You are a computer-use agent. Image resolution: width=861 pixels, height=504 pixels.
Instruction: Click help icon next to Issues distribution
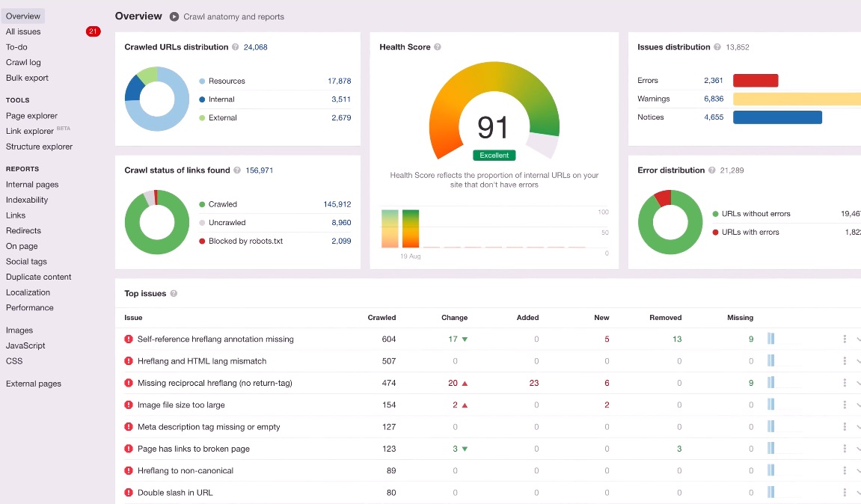pos(717,47)
